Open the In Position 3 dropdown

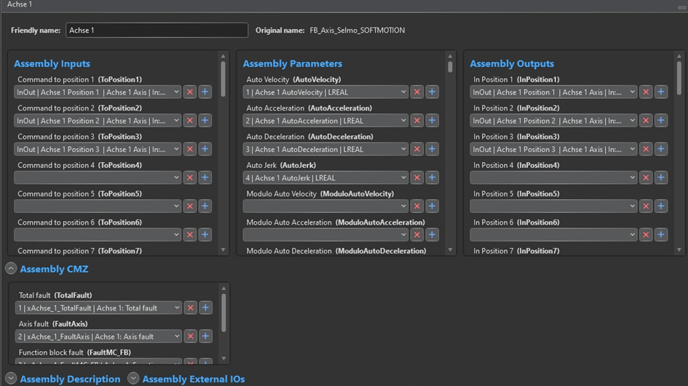point(553,149)
